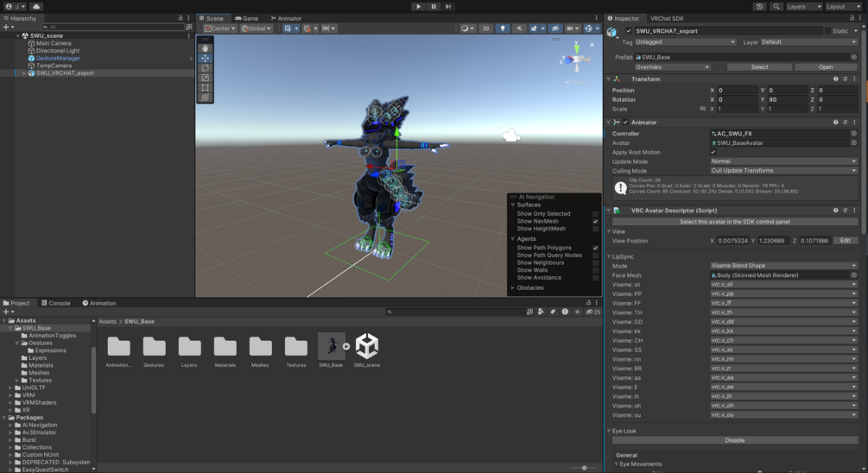Image resolution: width=868 pixels, height=473 pixels.
Task: Open the LipSync Mode dropdown
Action: 783,266
